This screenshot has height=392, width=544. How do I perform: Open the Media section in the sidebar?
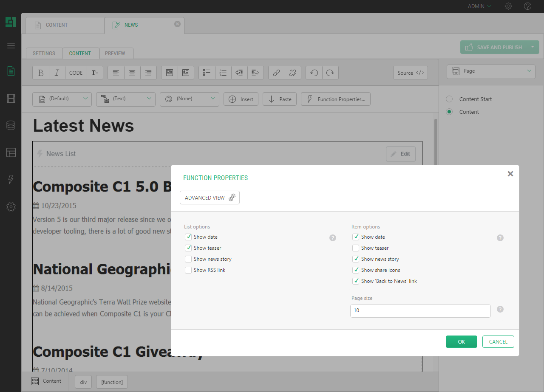pyautogui.click(x=11, y=99)
